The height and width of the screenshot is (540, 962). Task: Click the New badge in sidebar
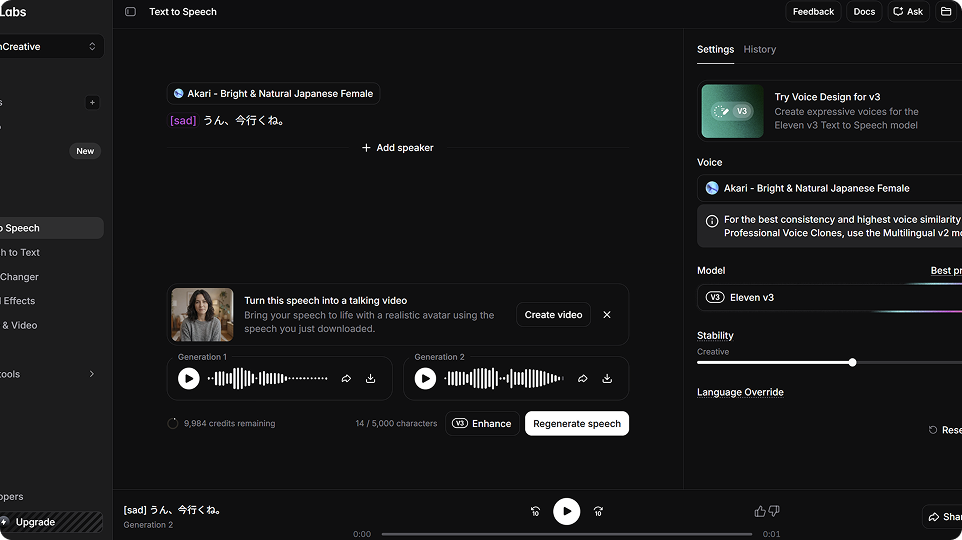pyautogui.click(x=85, y=151)
